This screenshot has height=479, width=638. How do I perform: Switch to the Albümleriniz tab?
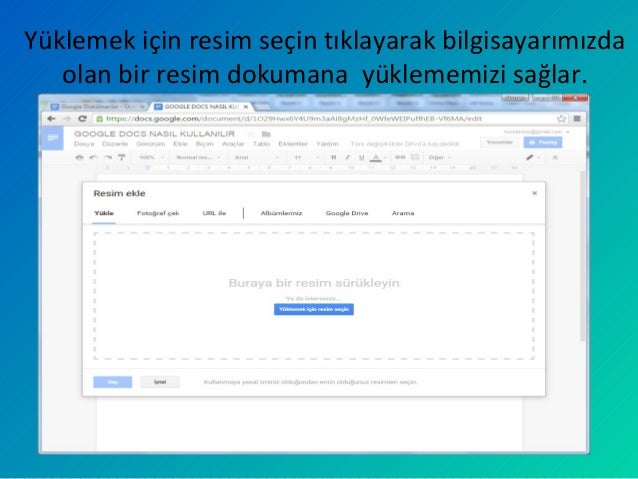click(282, 213)
